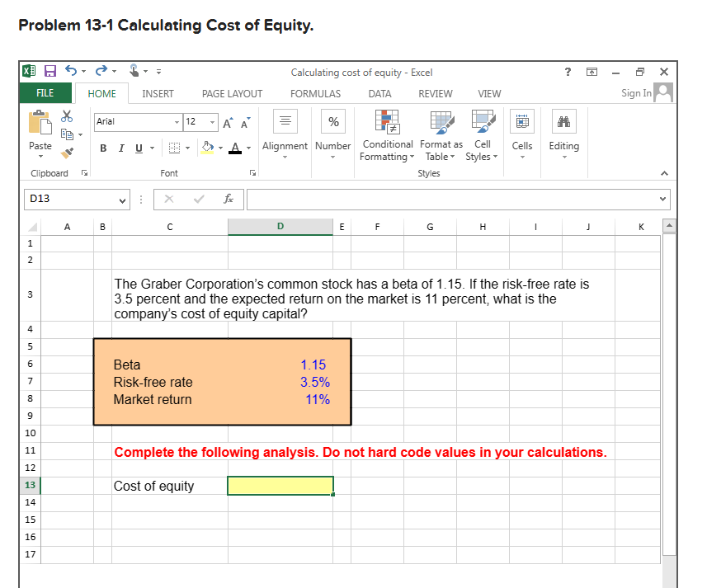Toggle bold formatting
Image resolution: width=707 pixels, height=588 pixels.
click(x=102, y=147)
